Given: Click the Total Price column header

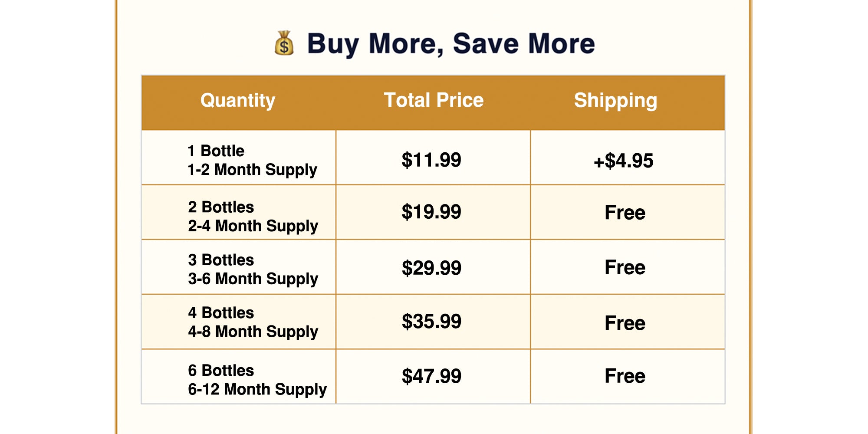Looking at the screenshot, I should (x=434, y=101).
